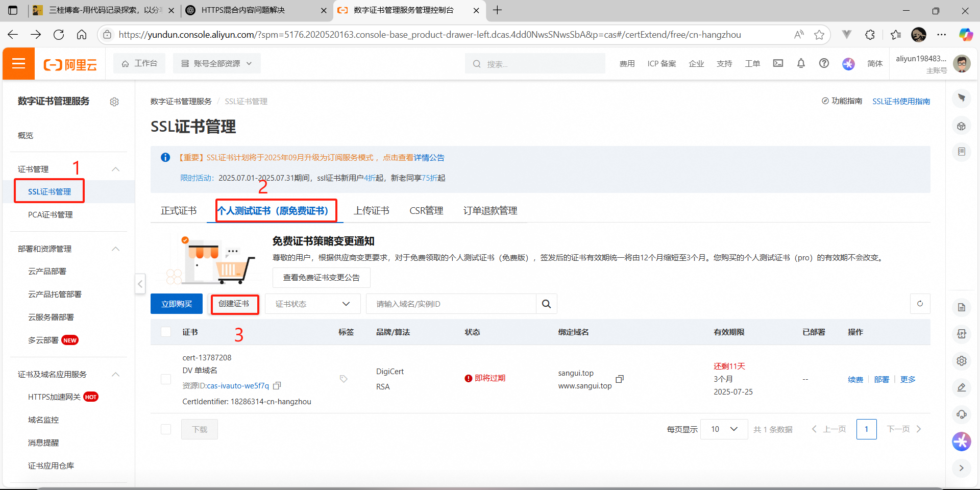Open the 每页显示 page size dropdown
The image size is (980, 490).
(724, 429)
